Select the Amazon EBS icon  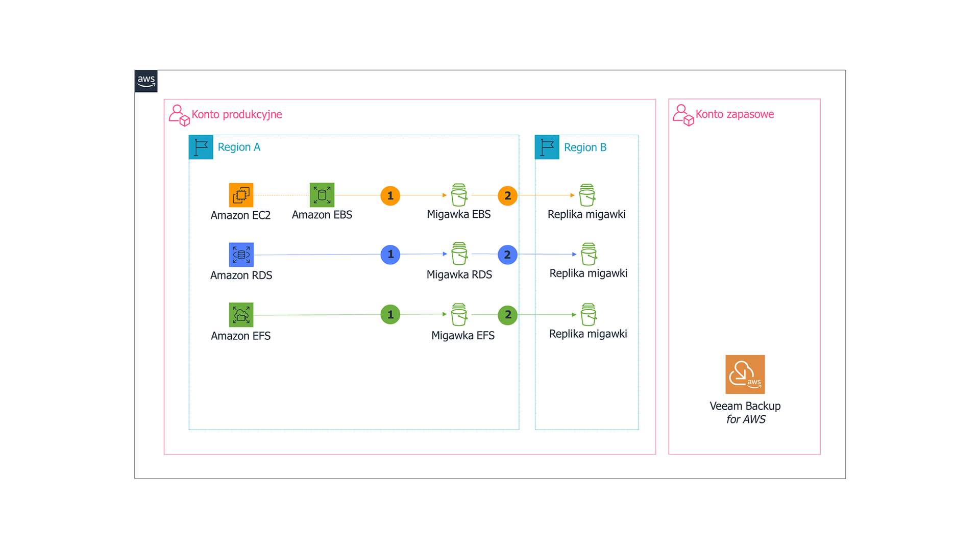pyautogui.click(x=322, y=195)
